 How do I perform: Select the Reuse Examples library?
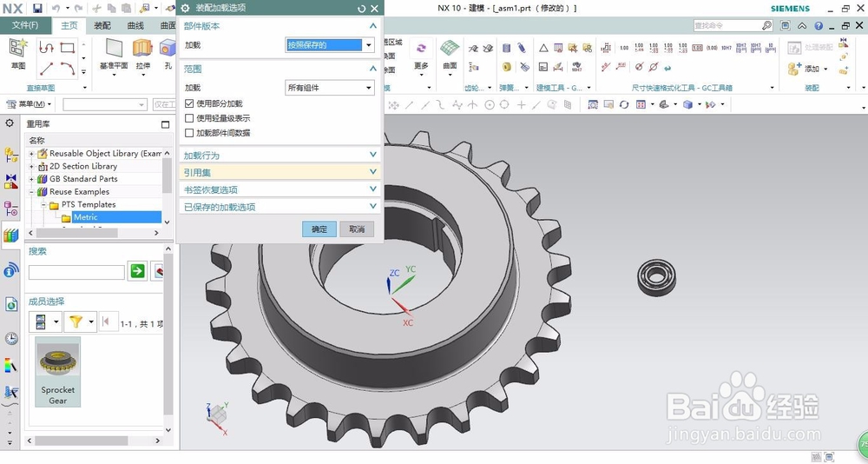tap(79, 192)
